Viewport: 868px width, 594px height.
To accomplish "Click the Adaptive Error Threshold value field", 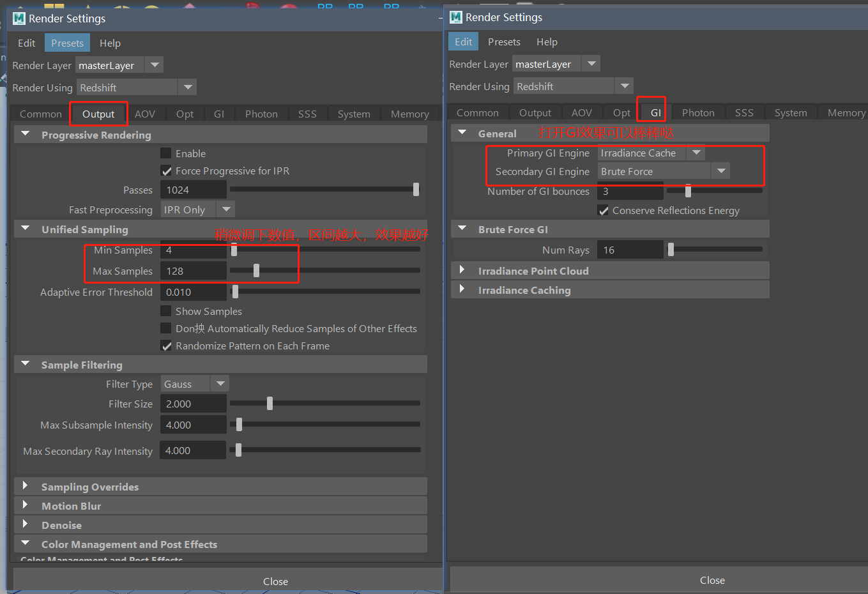I will tap(194, 292).
